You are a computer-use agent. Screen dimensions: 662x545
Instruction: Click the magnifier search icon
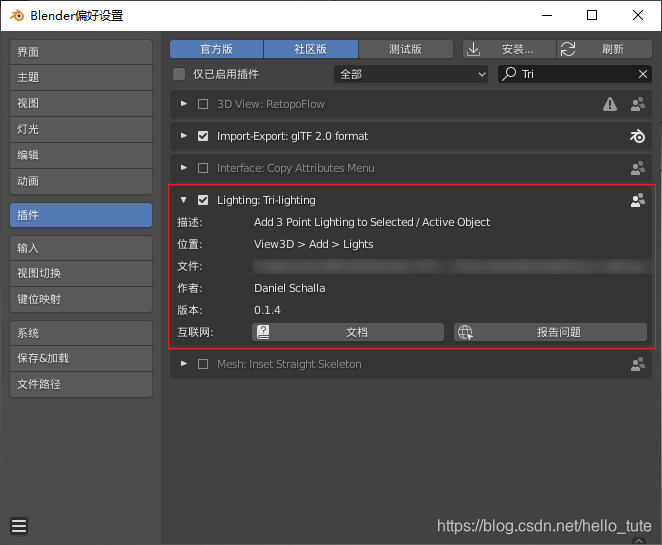coord(509,74)
